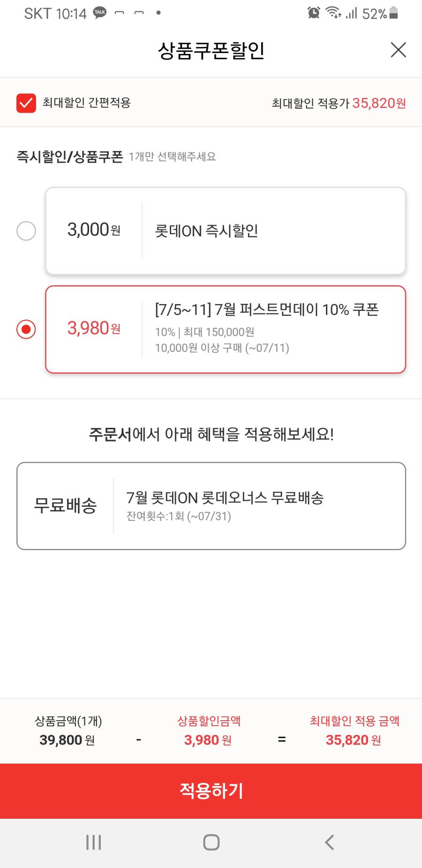The height and width of the screenshot is (868, 422).
Task: Uncheck the 최대할인 간편적용 checkbox
Action: [x=26, y=103]
